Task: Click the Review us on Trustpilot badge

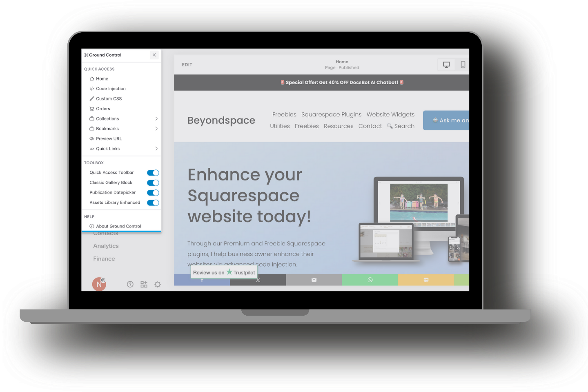Action: click(x=224, y=272)
